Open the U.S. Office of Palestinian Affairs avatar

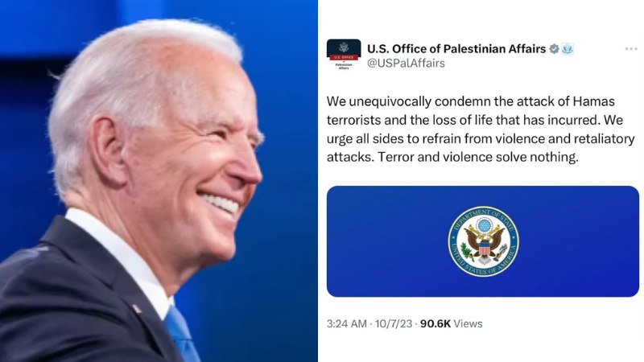[x=344, y=55]
